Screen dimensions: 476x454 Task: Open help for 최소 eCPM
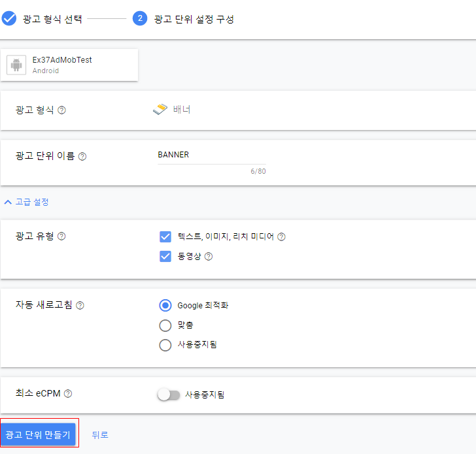pyautogui.click(x=68, y=393)
